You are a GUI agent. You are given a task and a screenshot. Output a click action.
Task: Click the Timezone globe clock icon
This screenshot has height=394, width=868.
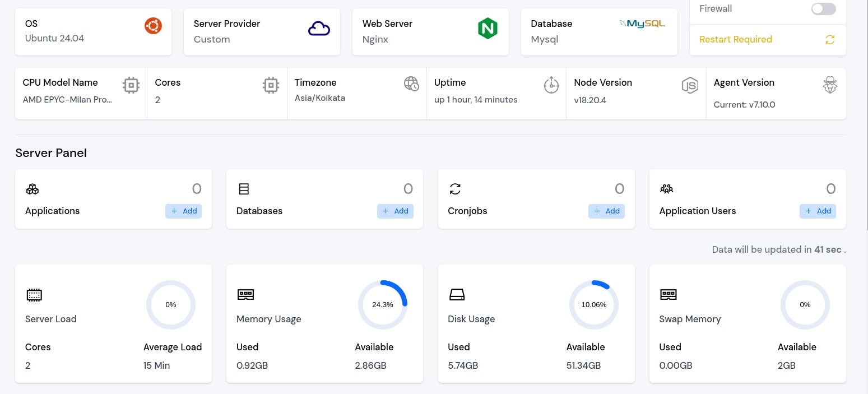click(411, 84)
